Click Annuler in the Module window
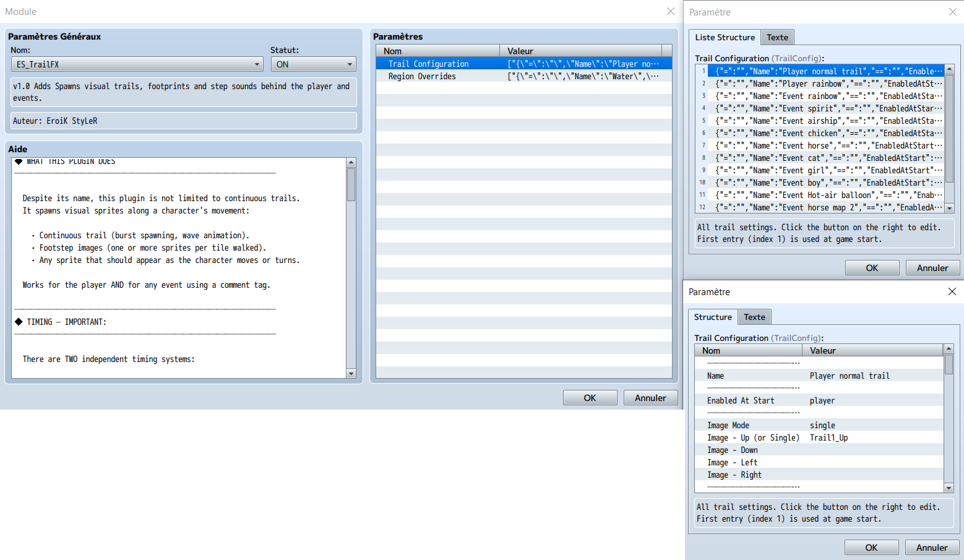Image resolution: width=964 pixels, height=560 pixels. (x=650, y=398)
